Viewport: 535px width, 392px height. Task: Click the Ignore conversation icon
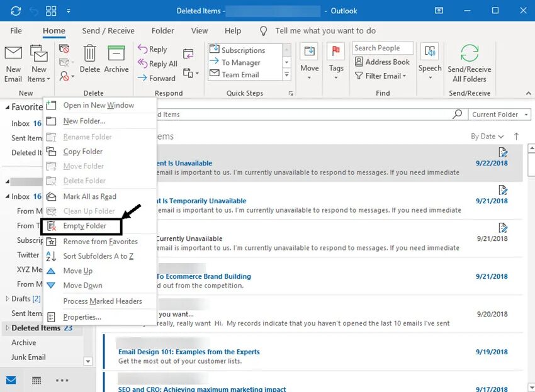tap(64, 49)
